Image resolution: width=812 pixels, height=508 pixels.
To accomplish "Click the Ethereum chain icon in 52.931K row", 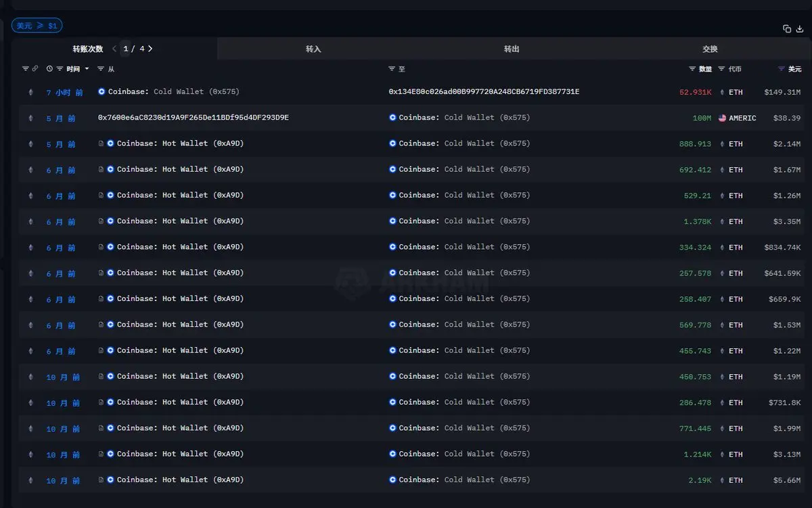I will (x=30, y=92).
